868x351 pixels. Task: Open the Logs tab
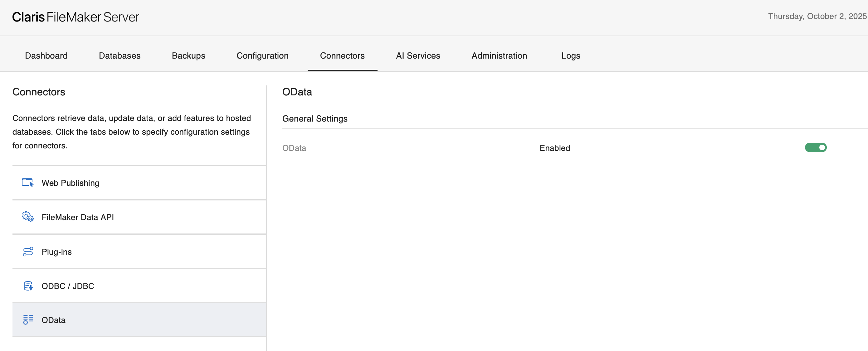click(570, 55)
